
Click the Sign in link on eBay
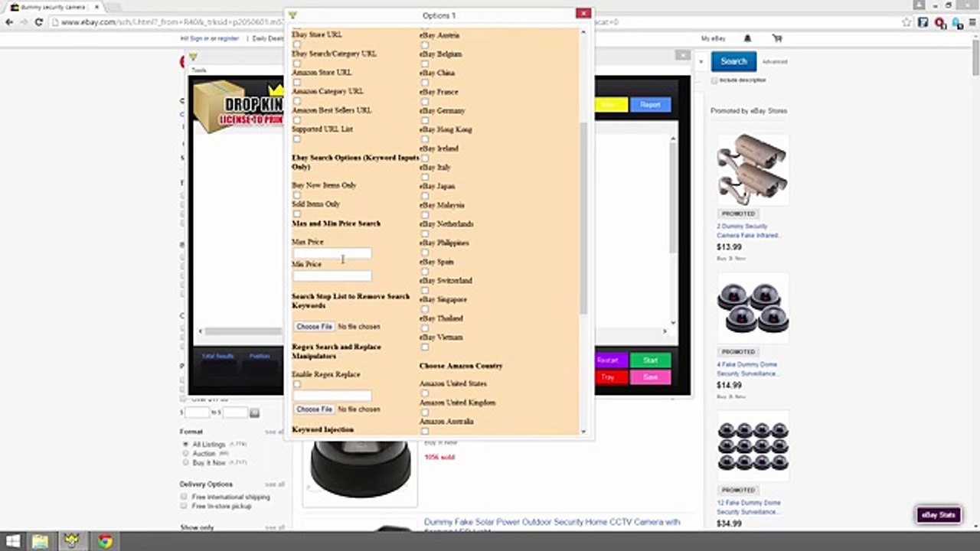tap(198, 38)
